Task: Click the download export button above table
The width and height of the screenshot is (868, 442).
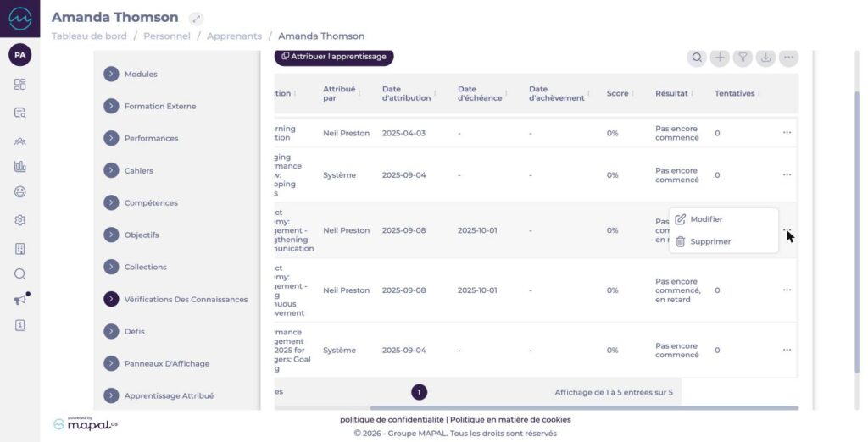Action: [765, 57]
